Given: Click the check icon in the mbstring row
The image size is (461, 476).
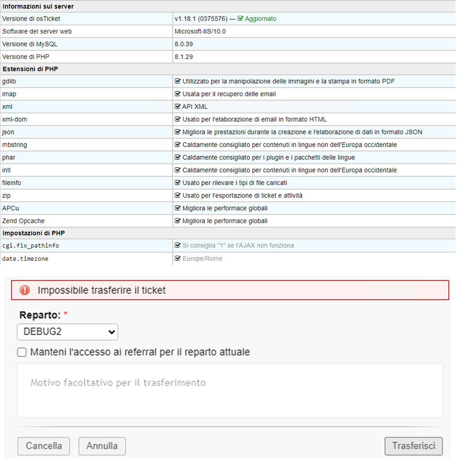Looking at the screenshot, I should pyautogui.click(x=178, y=144).
